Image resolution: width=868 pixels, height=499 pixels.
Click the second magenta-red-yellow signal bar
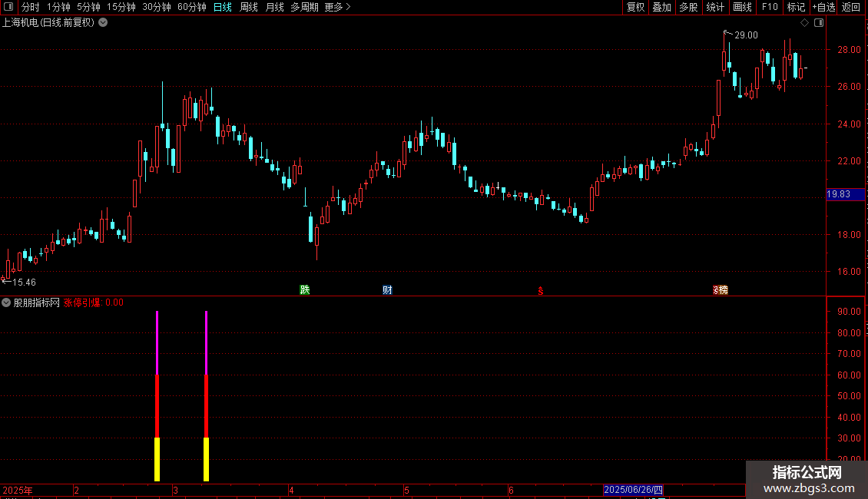[x=207, y=396]
